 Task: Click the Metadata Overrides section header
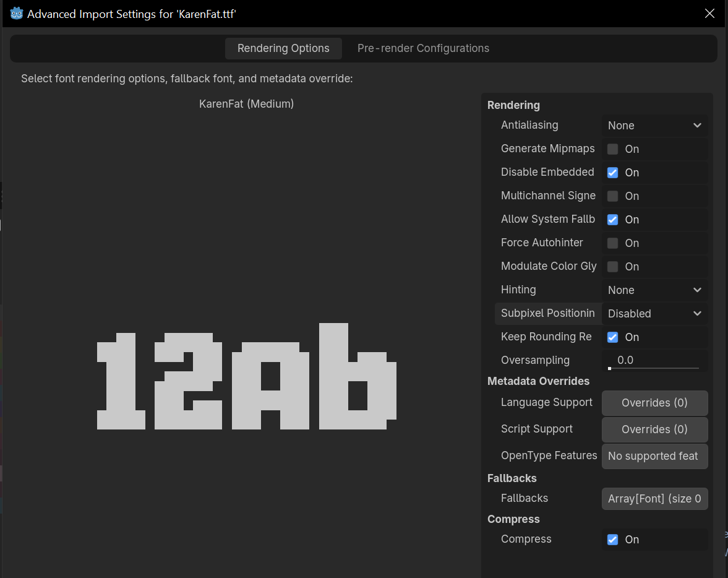coord(538,381)
